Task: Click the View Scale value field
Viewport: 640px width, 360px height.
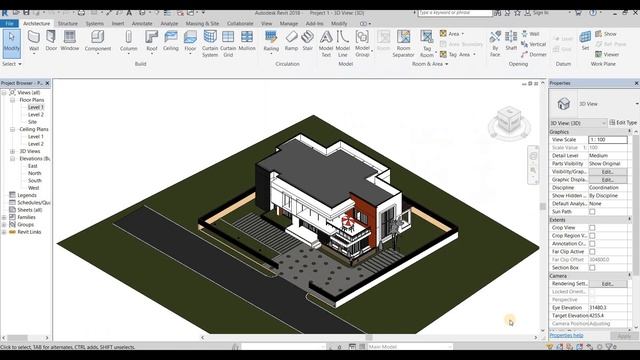Action: (x=607, y=140)
